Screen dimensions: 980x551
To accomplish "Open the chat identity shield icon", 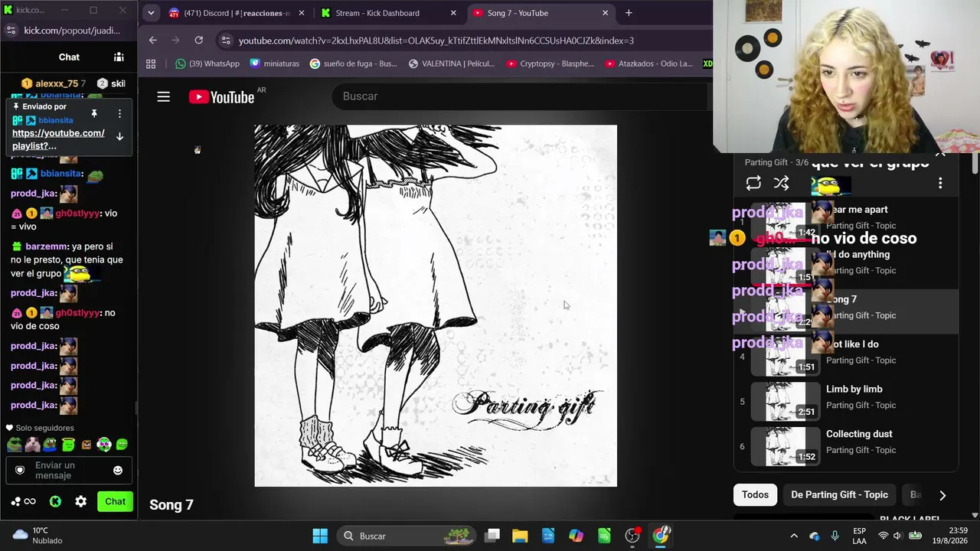I will click(x=20, y=470).
